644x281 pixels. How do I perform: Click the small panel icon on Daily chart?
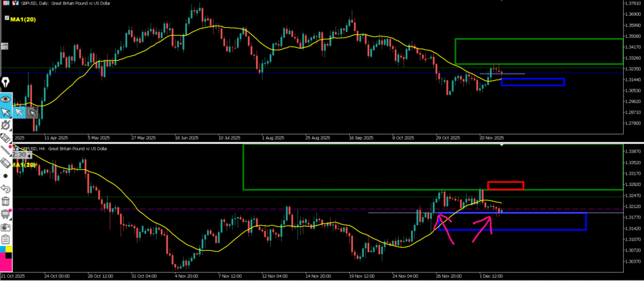tap(5, 46)
